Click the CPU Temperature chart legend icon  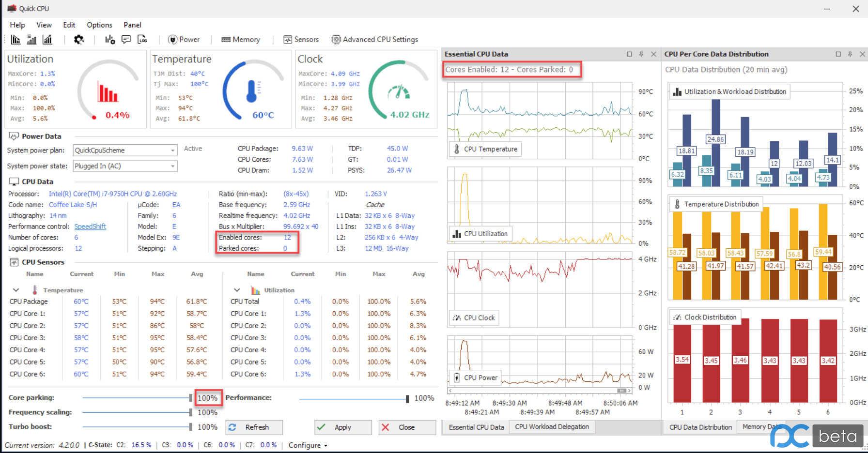(457, 149)
